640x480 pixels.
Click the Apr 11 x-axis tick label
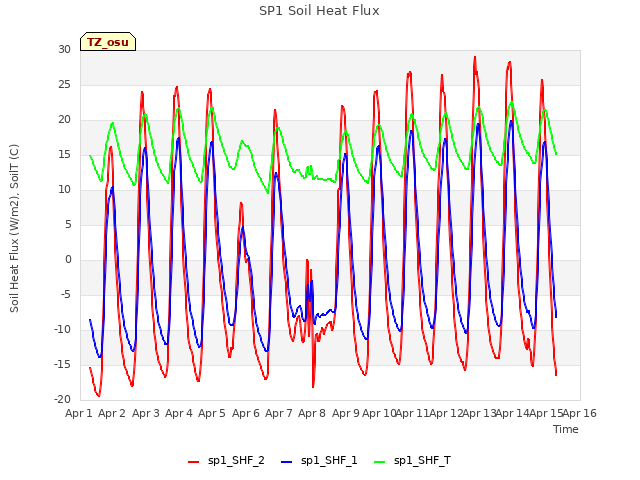[x=412, y=413]
